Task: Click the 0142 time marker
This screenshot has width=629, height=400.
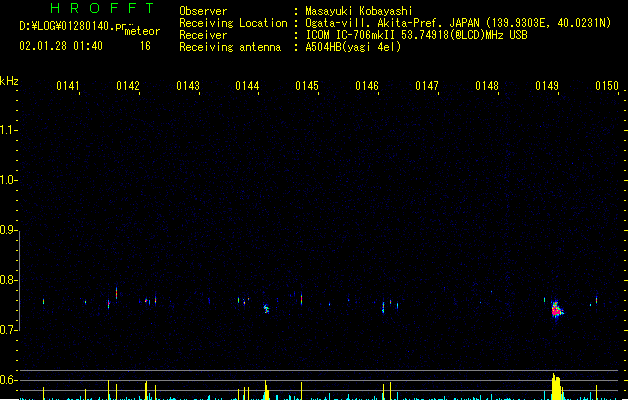Action: click(128, 86)
